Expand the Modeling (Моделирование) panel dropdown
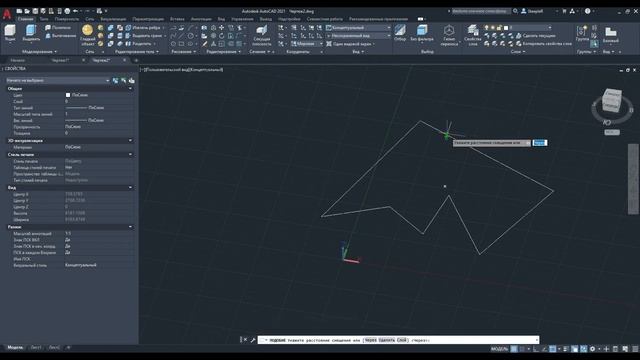Image resolution: width=640 pixels, height=360 pixels. click(x=39, y=52)
